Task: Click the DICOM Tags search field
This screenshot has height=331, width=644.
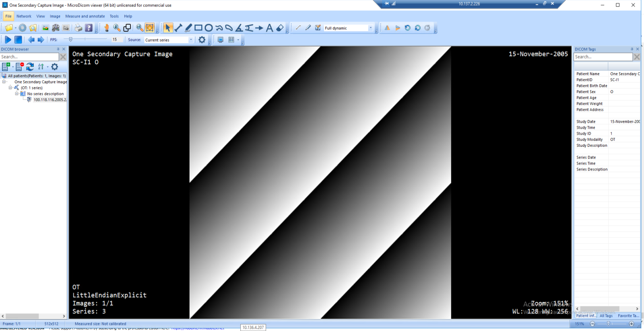Action: (x=603, y=57)
